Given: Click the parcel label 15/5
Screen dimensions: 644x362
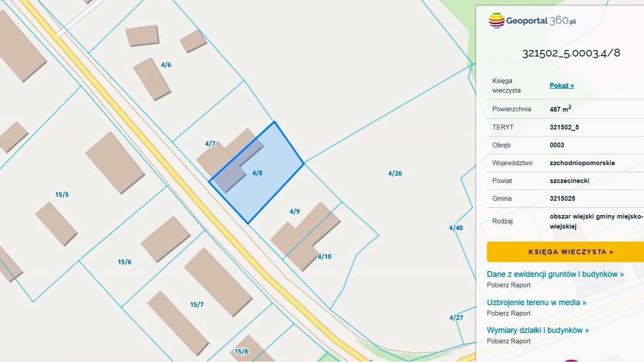Looking at the screenshot, I should (62, 195).
